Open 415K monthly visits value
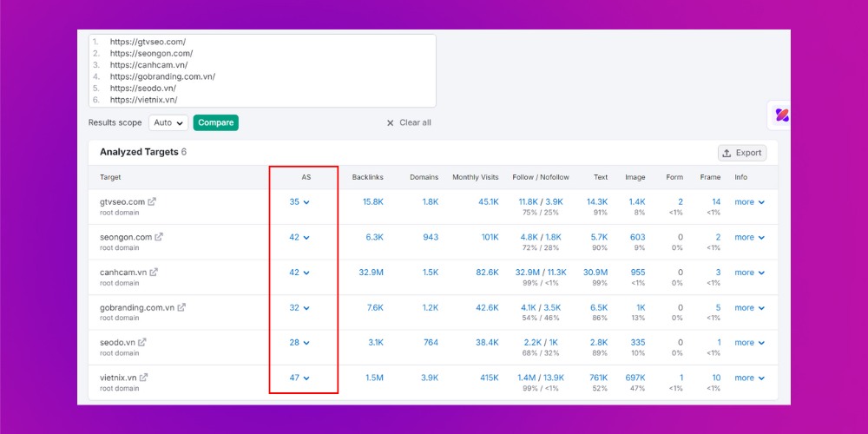The height and width of the screenshot is (434, 868). pos(490,378)
